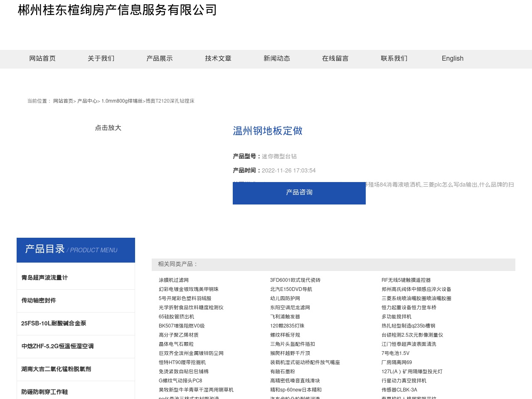Open related product 北汽E150DVD导航
Screen dimensions: 532x399
click(x=291, y=289)
